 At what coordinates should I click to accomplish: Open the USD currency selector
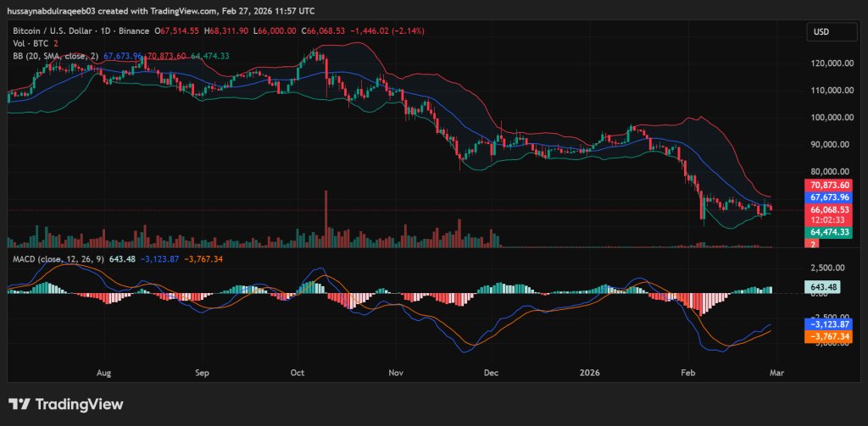[x=827, y=32]
